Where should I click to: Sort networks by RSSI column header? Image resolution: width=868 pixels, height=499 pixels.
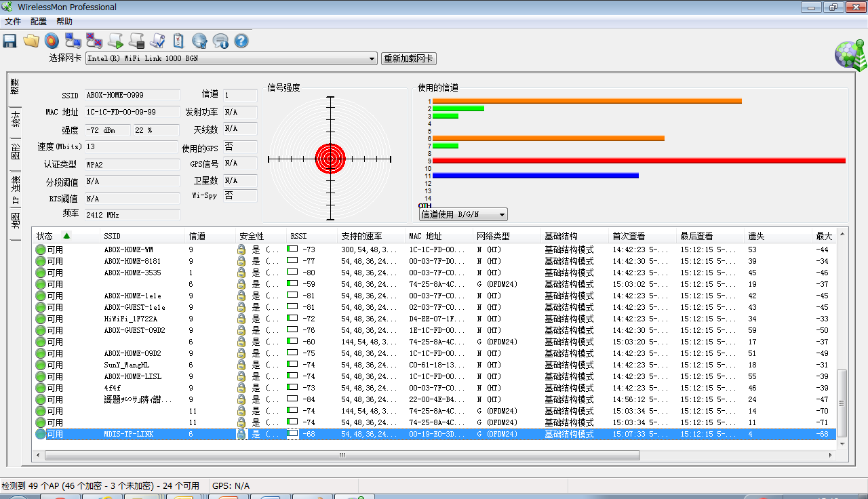click(298, 236)
